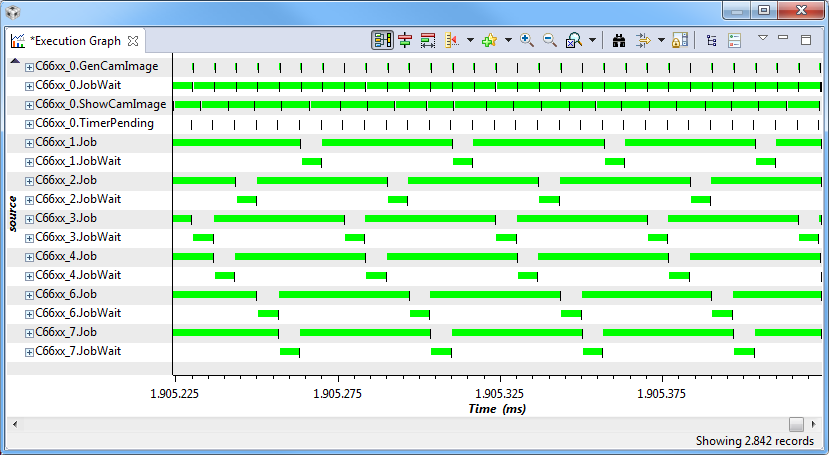Screen dimensions: 829x455
Task: Click the binoculars find icon
Action: click(619, 40)
